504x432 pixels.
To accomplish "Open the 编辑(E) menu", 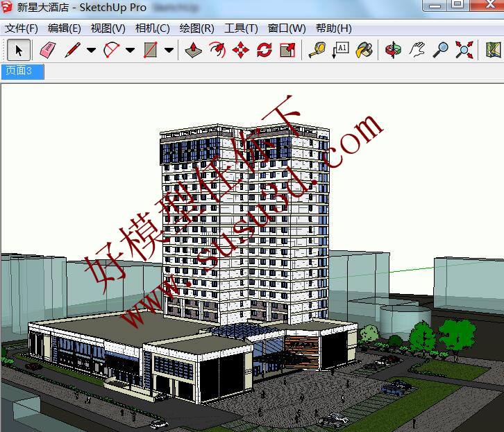I will [x=65, y=28].
